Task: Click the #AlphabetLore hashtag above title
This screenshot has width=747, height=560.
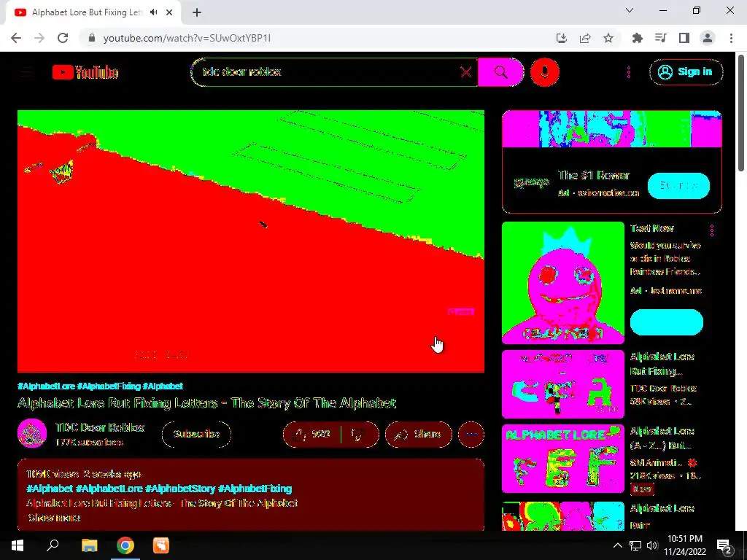Action: [46, 386]
